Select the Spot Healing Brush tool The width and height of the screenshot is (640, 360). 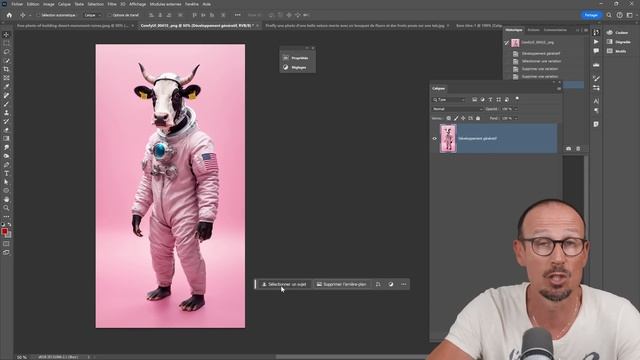click(6, 95)
